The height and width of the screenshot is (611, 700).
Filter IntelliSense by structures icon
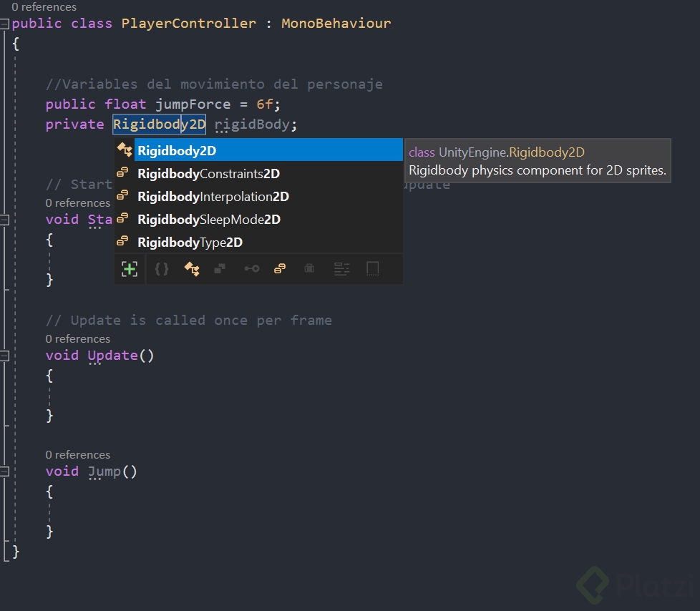pyautogui.click(x=220, y=269)
